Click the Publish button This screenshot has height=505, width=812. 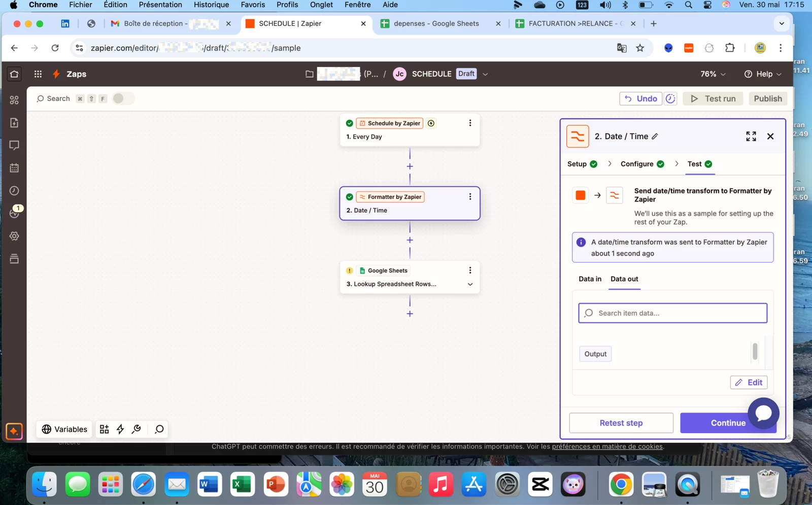[768, 98]
